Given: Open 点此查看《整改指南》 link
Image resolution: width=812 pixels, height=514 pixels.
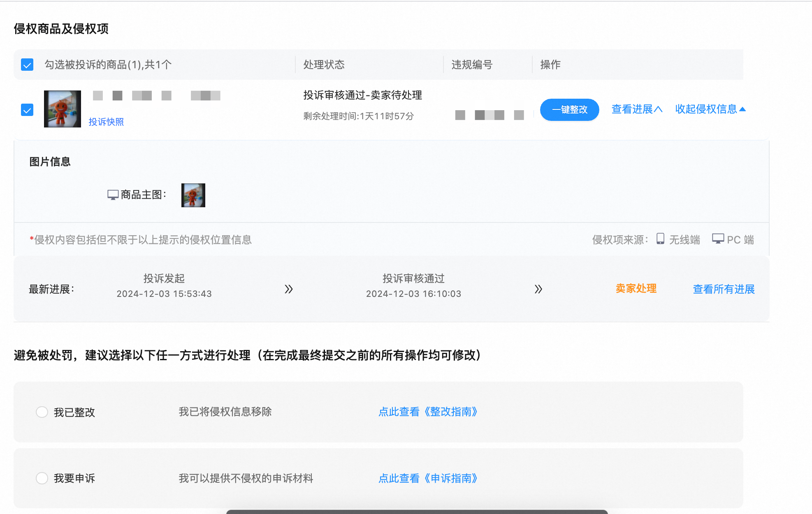Looking at the screenshot, I should 428,412.
